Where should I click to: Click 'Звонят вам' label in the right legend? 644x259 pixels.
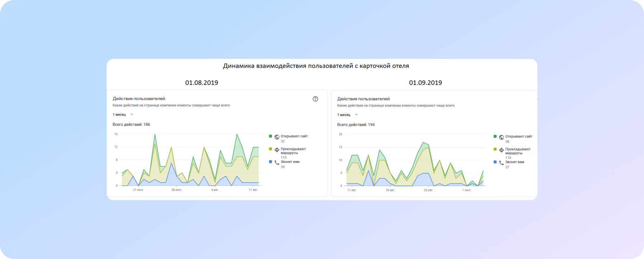point(514,162)
